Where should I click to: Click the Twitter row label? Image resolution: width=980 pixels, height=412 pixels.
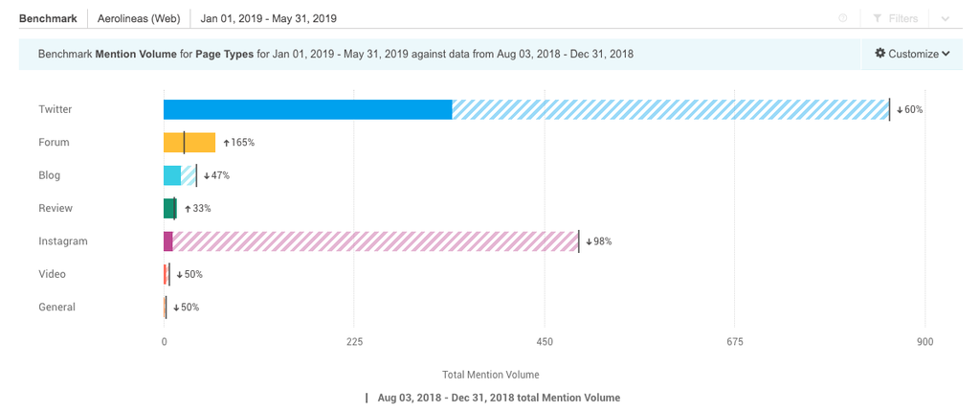56,109
